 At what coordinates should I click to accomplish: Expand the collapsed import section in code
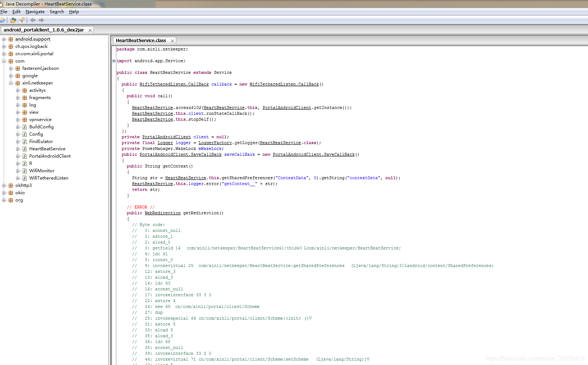tap(114, 61)
